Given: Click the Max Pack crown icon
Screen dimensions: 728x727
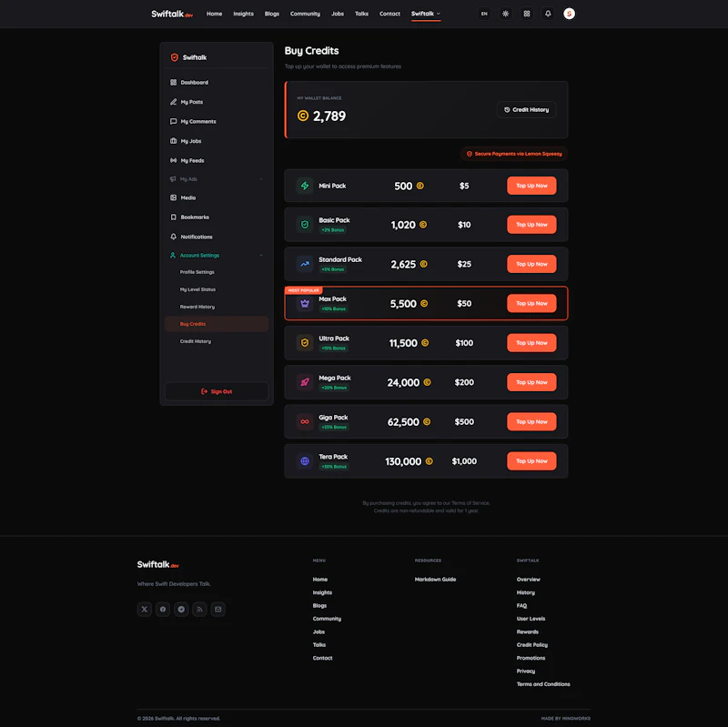Looking at the screenshot, I should point(305,304).
